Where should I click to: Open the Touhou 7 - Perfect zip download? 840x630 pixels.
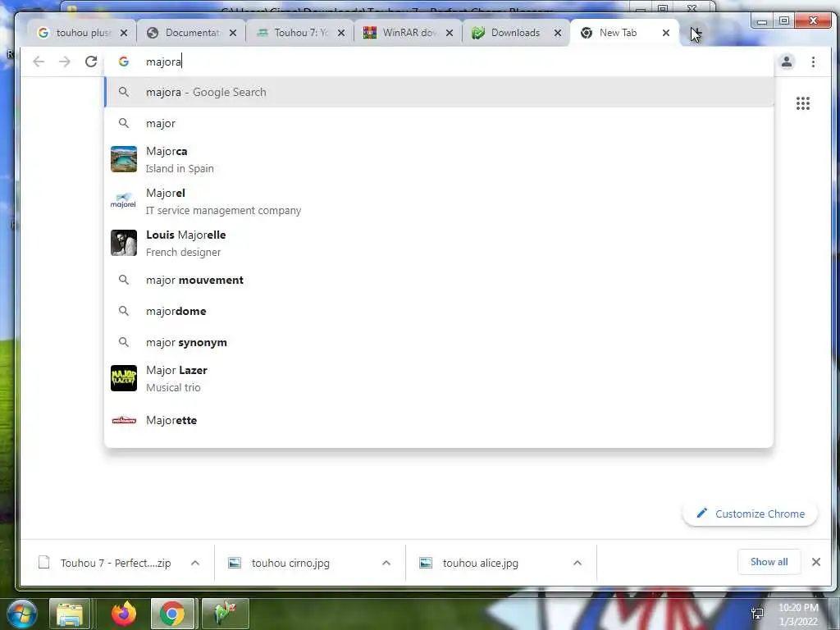(x=115, y=563)
